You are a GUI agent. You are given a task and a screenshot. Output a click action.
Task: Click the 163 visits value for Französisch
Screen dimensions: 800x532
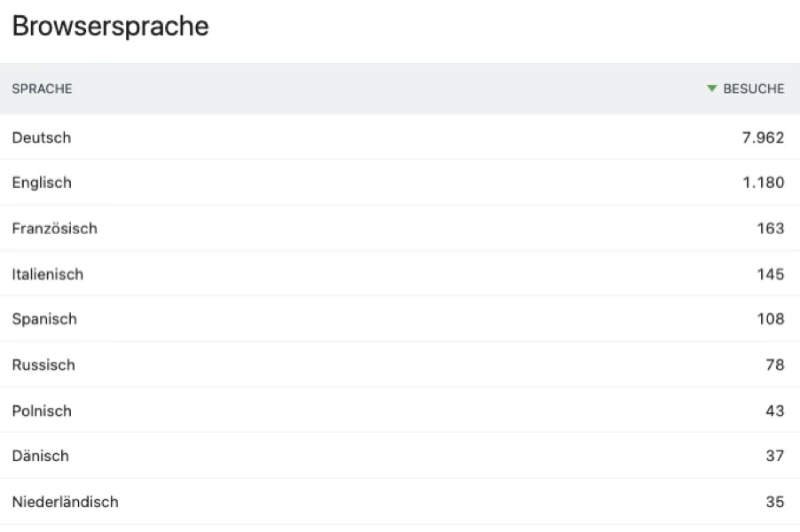pos(771,229)
